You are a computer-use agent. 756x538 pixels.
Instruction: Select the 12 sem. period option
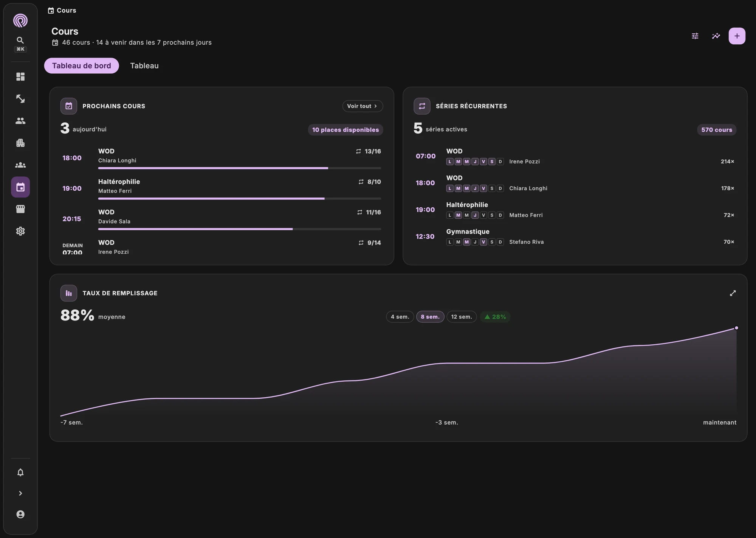[462, 317]
